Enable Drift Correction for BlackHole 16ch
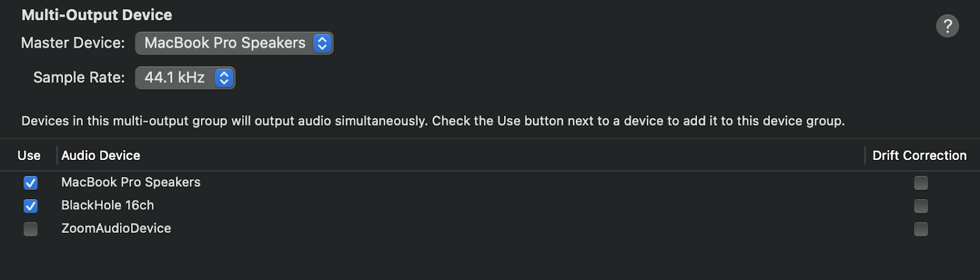980x280 pixels. coord(921,206)
